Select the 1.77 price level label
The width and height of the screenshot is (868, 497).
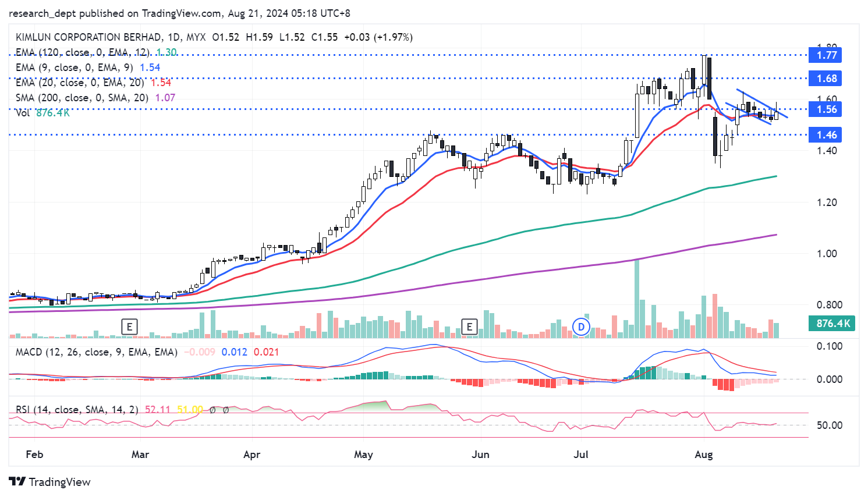[x=826, y=55]
